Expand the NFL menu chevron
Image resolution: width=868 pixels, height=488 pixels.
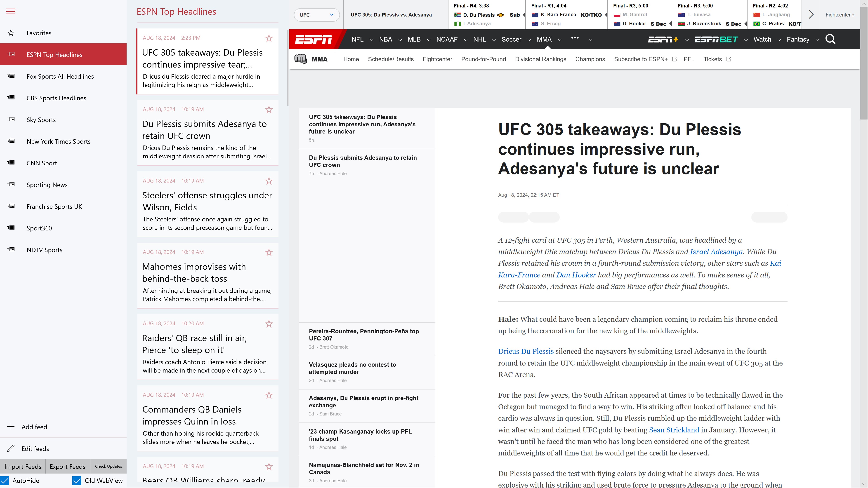coord(371,40)
